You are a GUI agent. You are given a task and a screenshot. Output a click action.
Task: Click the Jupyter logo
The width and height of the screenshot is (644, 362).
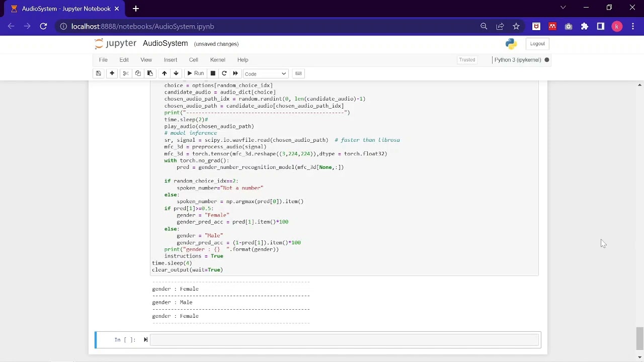click(115, 44)
